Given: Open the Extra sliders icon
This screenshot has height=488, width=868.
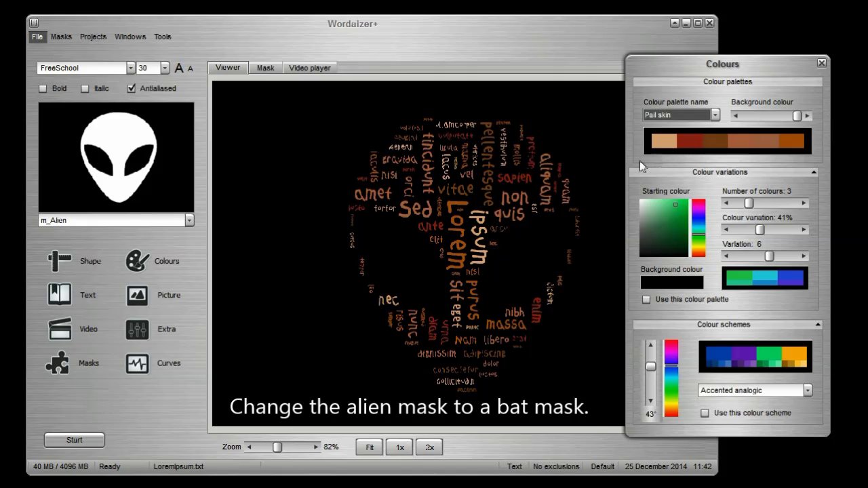Looking at the screenshot, I should [138, 329].
